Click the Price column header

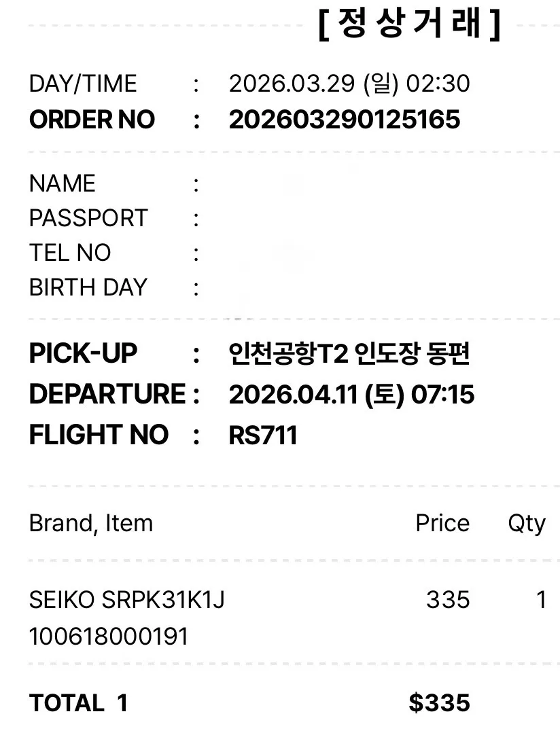click(442, 523)
